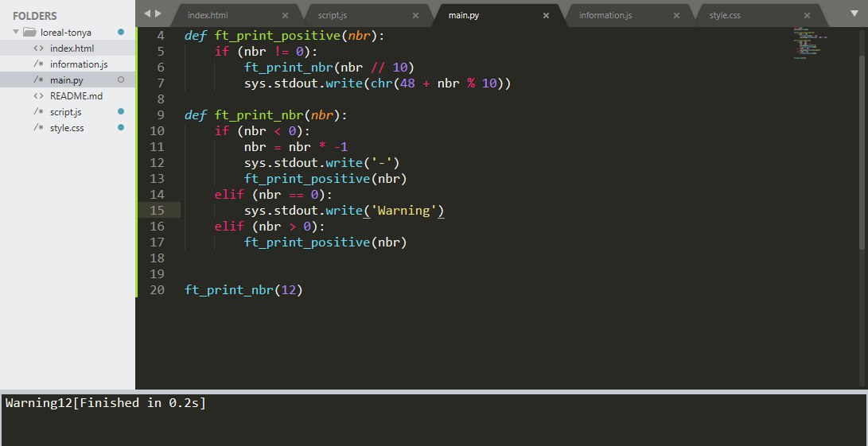Click ft_print_positive in the line 4 definition
This screenshot has width=868, height=446.
pyautogui.click(x=278, y=36)
